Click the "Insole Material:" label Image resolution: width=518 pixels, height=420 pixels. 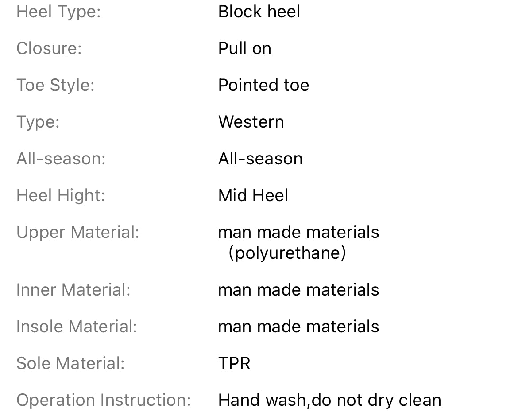(77, 327)
